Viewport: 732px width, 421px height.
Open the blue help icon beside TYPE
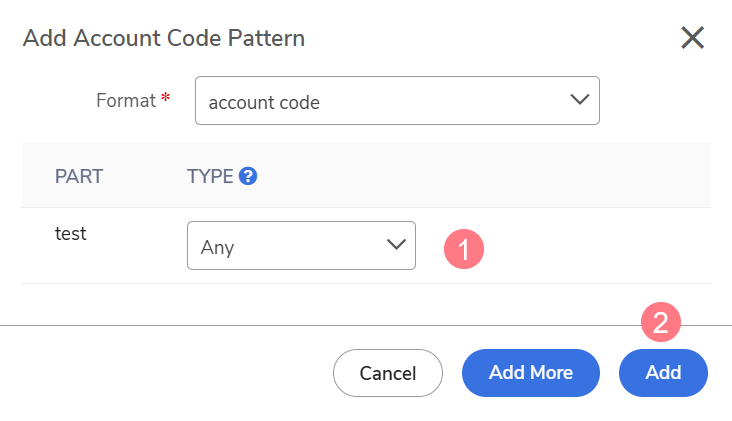click(248, 176)
